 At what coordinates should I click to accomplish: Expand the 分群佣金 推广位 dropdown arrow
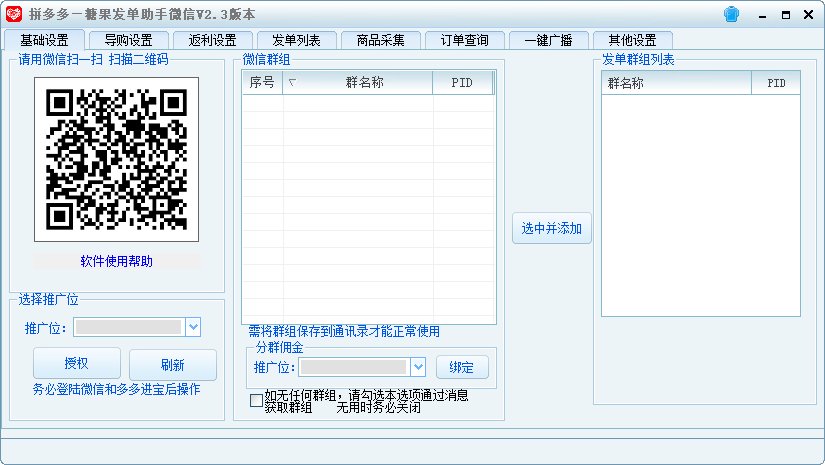pyautogui.click(x=418, y=367)
